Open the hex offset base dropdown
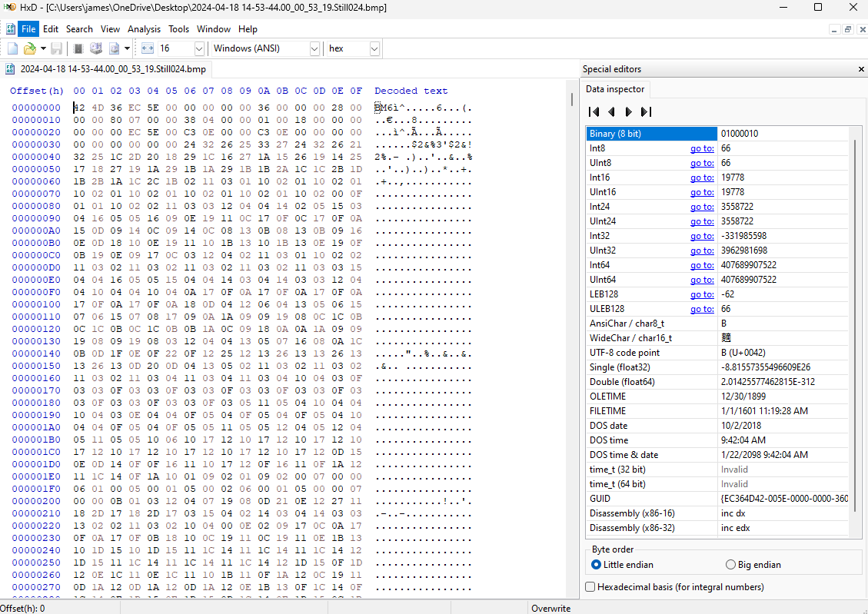 tap(374, 48)
